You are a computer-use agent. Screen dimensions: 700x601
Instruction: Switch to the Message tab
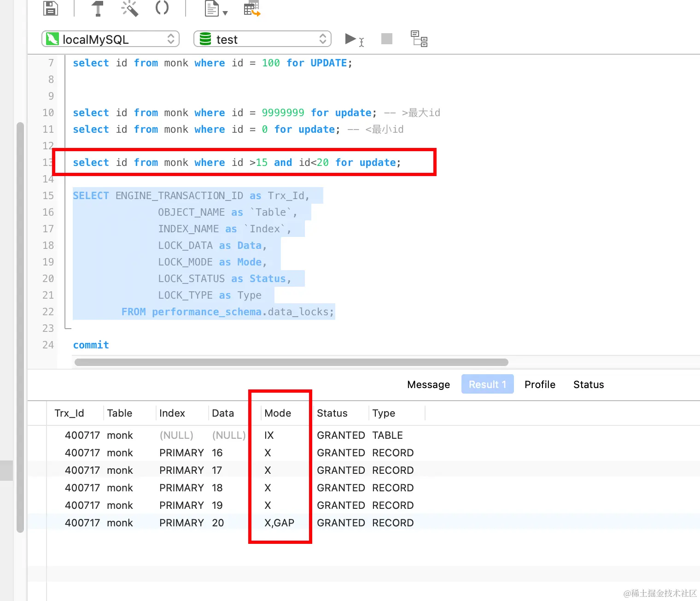(x=428, y=384)
